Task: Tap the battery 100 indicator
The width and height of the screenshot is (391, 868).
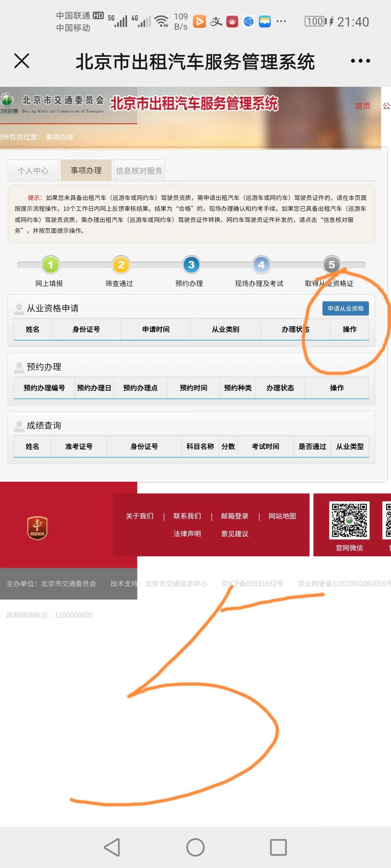Action: pyautogui.click(x=316, y=22)
